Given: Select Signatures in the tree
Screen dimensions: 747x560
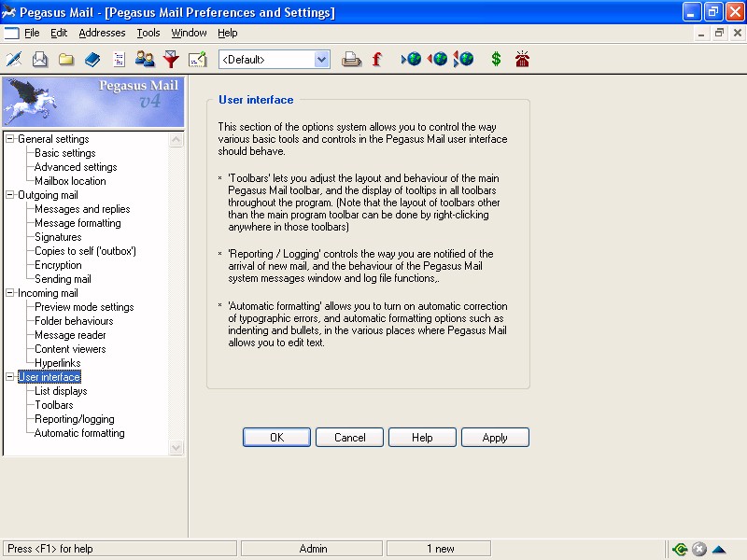Looking at the screenshot, I should (x=58, y=237).
